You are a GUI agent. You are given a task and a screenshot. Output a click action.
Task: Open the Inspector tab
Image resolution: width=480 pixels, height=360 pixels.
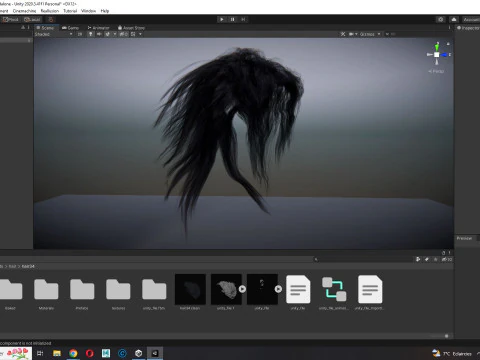point(468,28)
